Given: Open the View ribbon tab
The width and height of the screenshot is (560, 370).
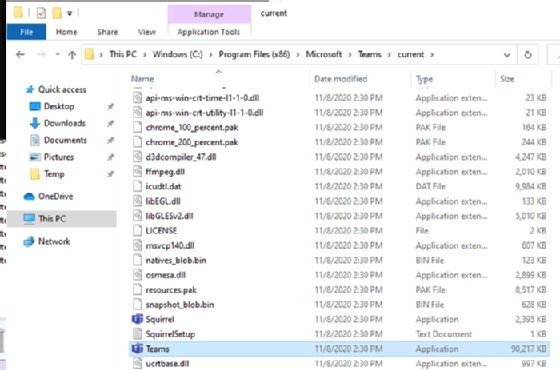Looking at the screenshot, I should click(x=147, y=32).
